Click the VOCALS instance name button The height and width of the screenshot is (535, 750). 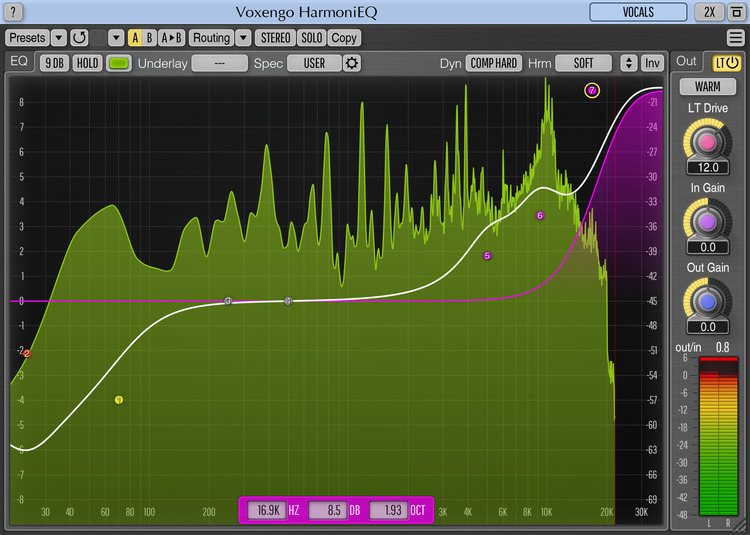pyautogui.click(x=638, y=12)
